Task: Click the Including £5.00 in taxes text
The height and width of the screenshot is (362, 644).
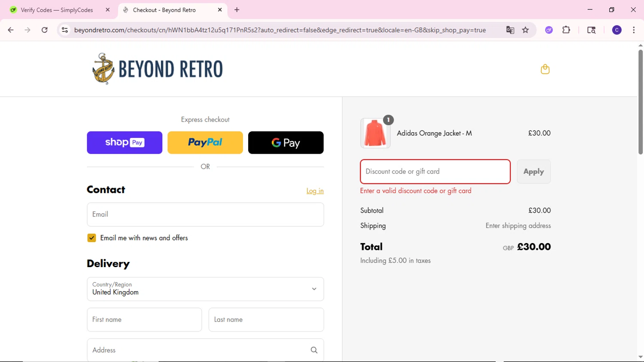Action: point(395,261)
